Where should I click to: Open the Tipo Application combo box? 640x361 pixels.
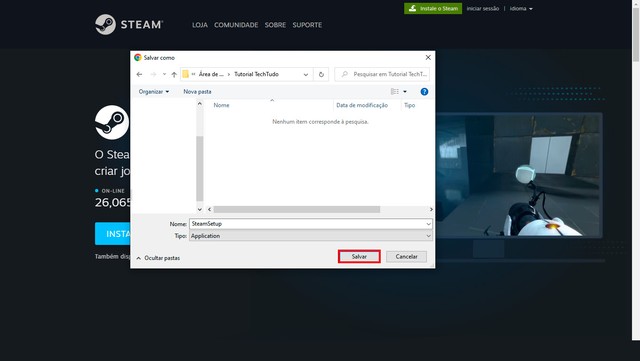(311, 236)
